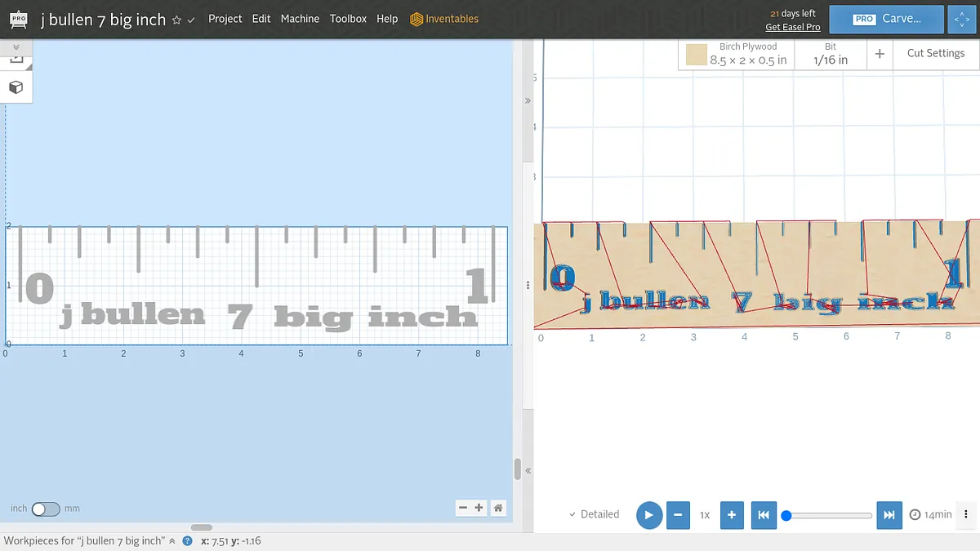The height and width of the screenshot is (551, 980).
Task: Open the Bit 1/16 in selector
Action: tap(831, 54)
